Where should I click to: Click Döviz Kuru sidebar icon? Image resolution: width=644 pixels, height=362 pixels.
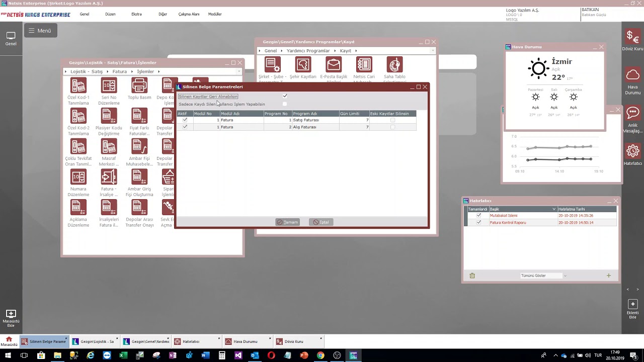632,37
